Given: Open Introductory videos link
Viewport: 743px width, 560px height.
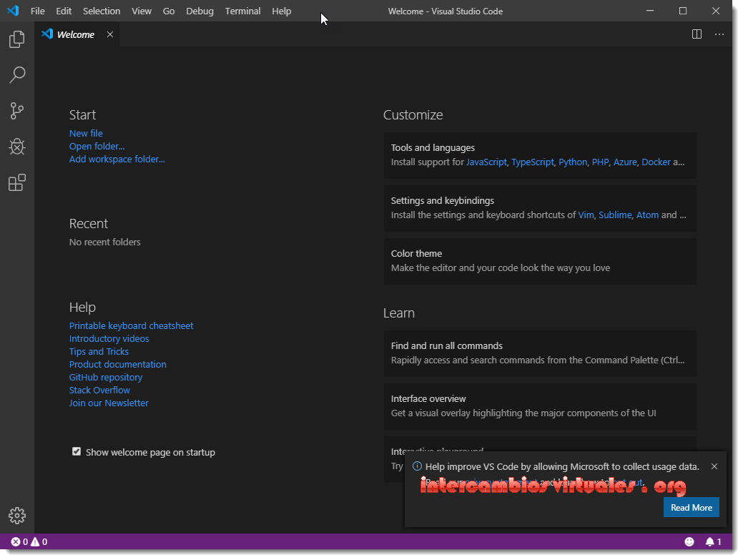Looking at the screenshot, I should [x=109, y=339].
